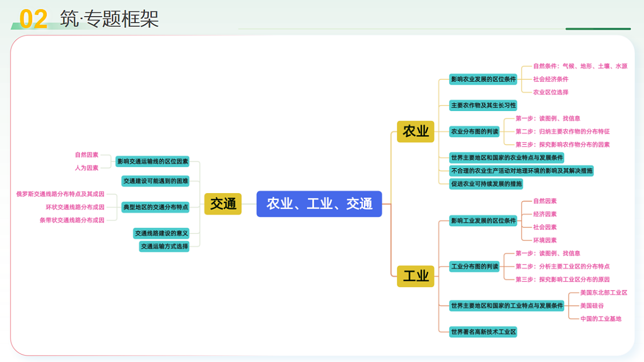Select node 主要农作物及其生长习性

(x=484, y=106)
